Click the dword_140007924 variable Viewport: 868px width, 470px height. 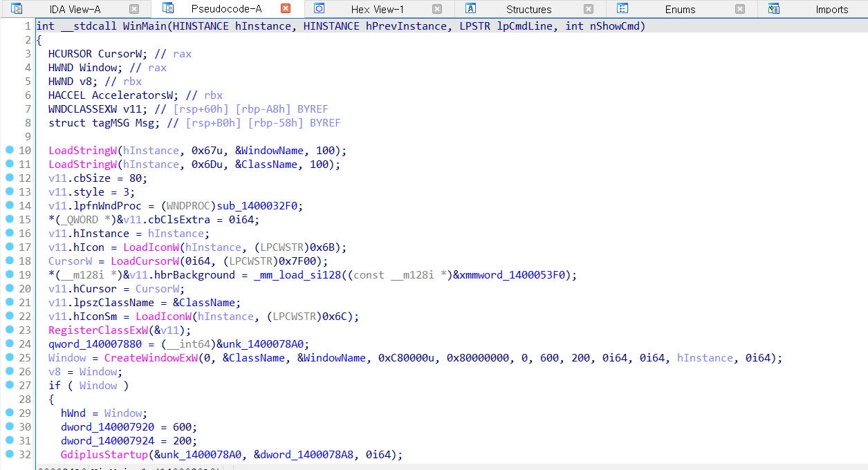coord(107,441)
